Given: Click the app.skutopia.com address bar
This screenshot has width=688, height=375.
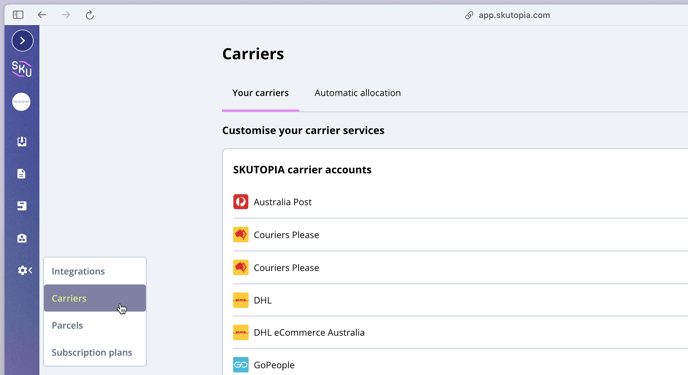Looking at the screenshot, I should click(514, 15).
